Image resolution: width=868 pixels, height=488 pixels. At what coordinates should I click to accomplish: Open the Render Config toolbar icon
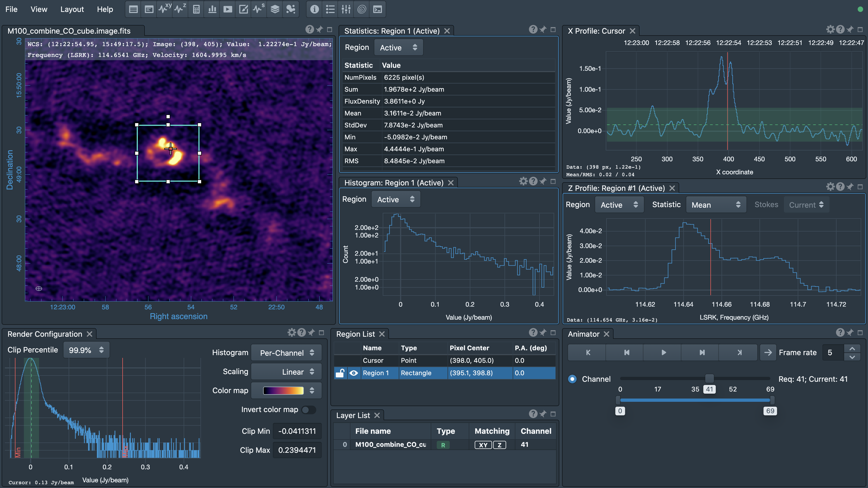243,9
